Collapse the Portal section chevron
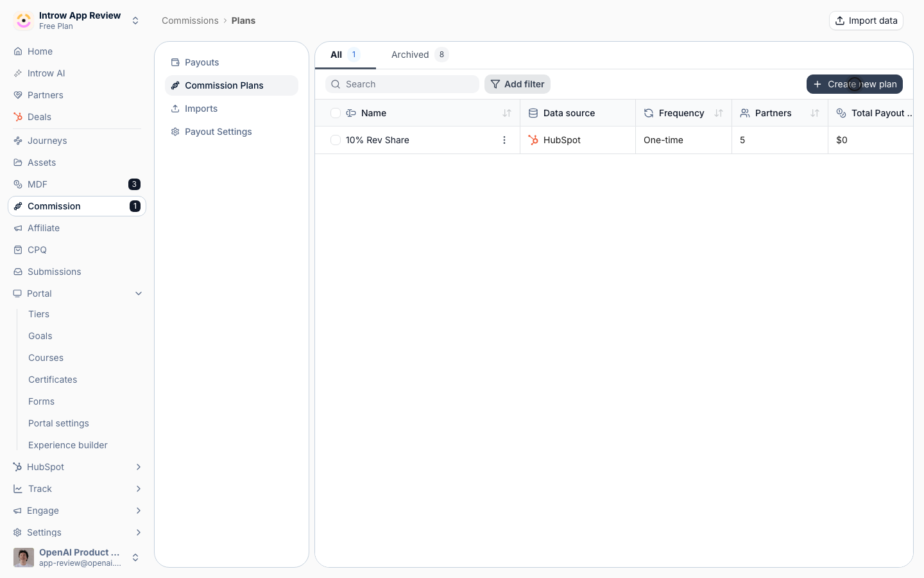 click(139, 293)
